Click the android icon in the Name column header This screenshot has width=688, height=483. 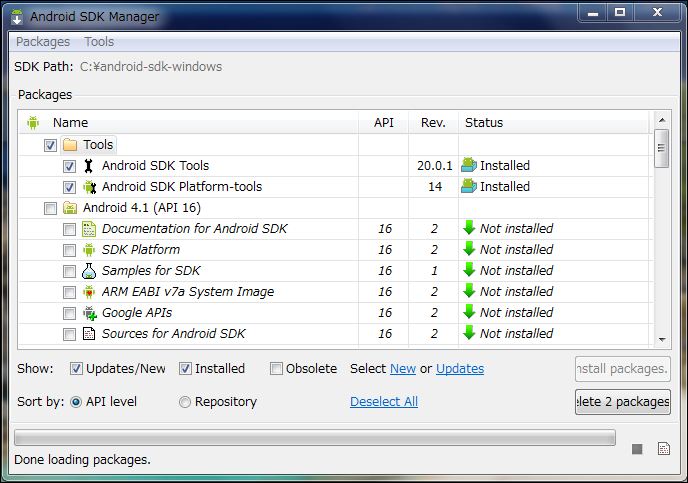pyautogui.click(x=33, y=123)
